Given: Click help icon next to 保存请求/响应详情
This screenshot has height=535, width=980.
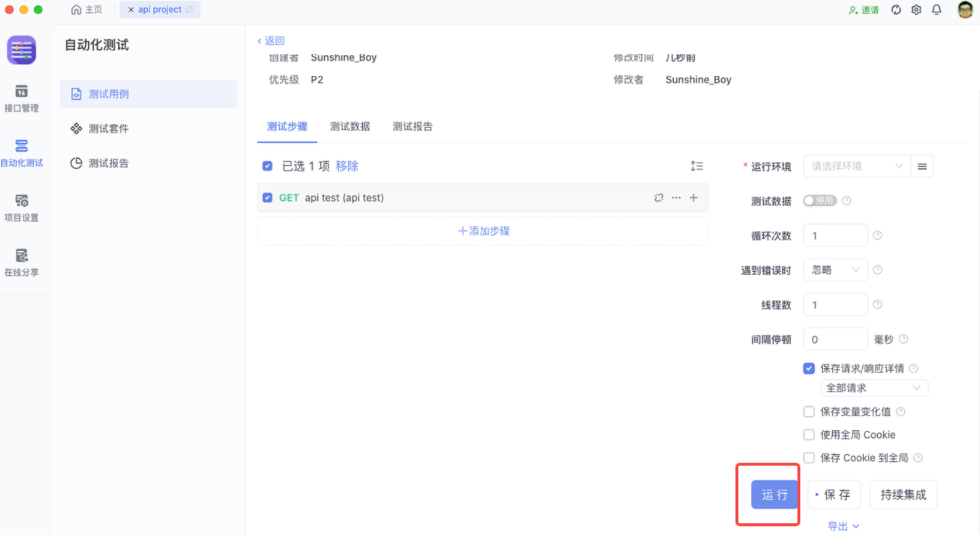Looking at the screenshot, I should click(913, 368).
